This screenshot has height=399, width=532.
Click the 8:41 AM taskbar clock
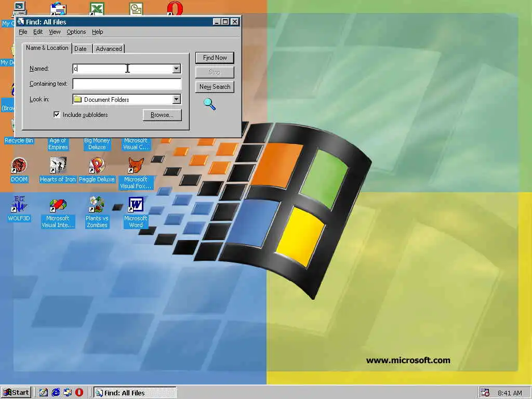[510, 393]
